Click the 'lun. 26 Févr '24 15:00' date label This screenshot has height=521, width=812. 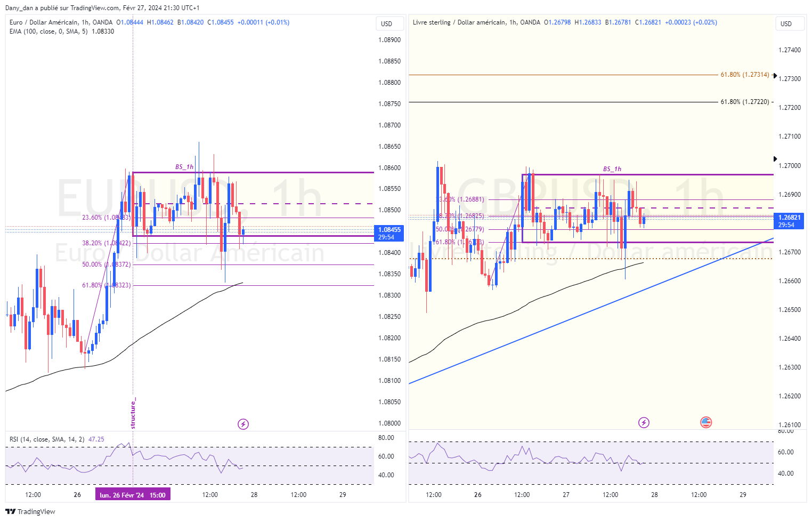click(x=133, y=495)
